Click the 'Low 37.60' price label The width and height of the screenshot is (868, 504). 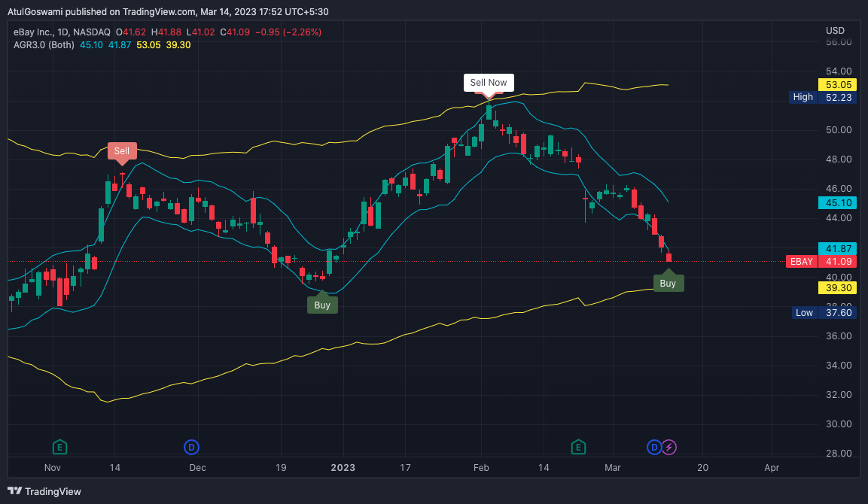coord(824,313)
